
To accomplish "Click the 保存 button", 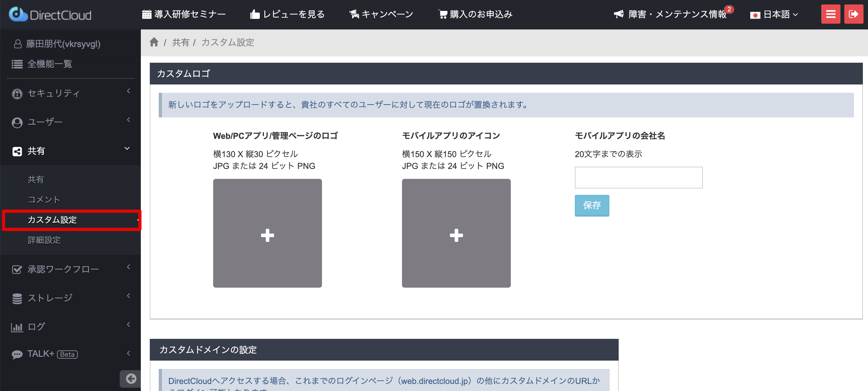I will pyautogui.click(x=592, y=205).
